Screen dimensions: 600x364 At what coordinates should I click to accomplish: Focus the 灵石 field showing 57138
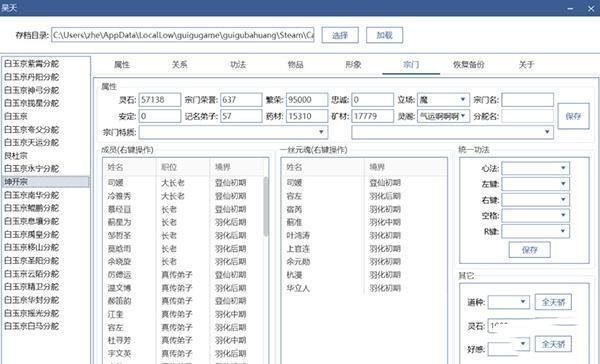[x=160, y=100]
